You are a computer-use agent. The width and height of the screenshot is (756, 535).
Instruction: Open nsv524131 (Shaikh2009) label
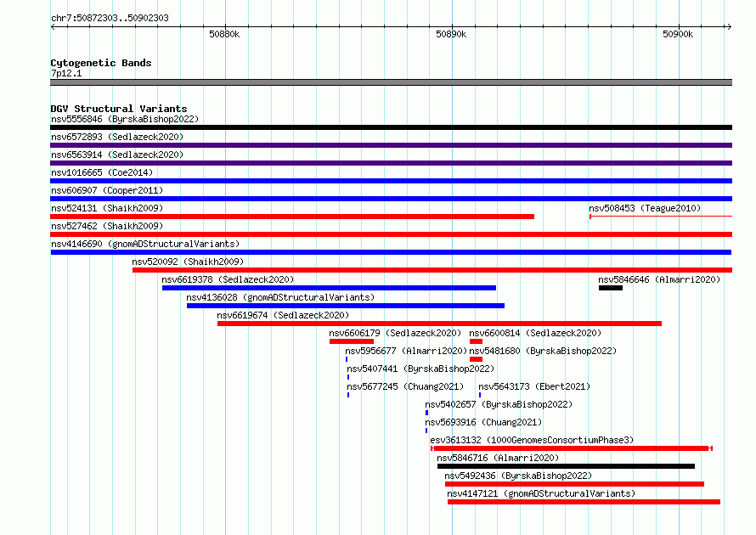pyautogui.click(x=107, y=208)
